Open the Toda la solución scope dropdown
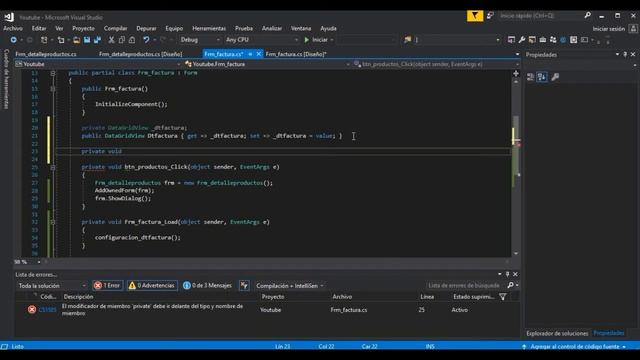 [x=52, y=286]
